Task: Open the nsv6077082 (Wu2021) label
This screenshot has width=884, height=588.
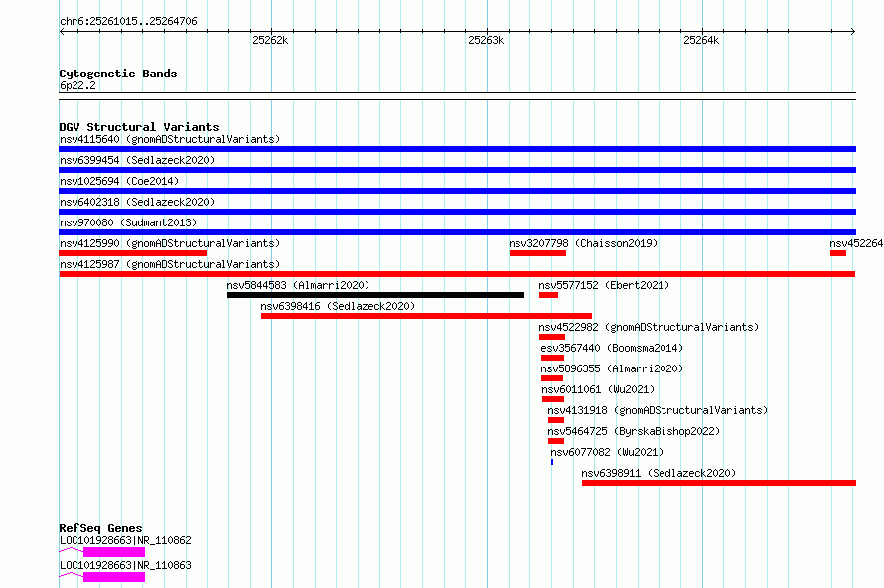Action: point(607,452)
